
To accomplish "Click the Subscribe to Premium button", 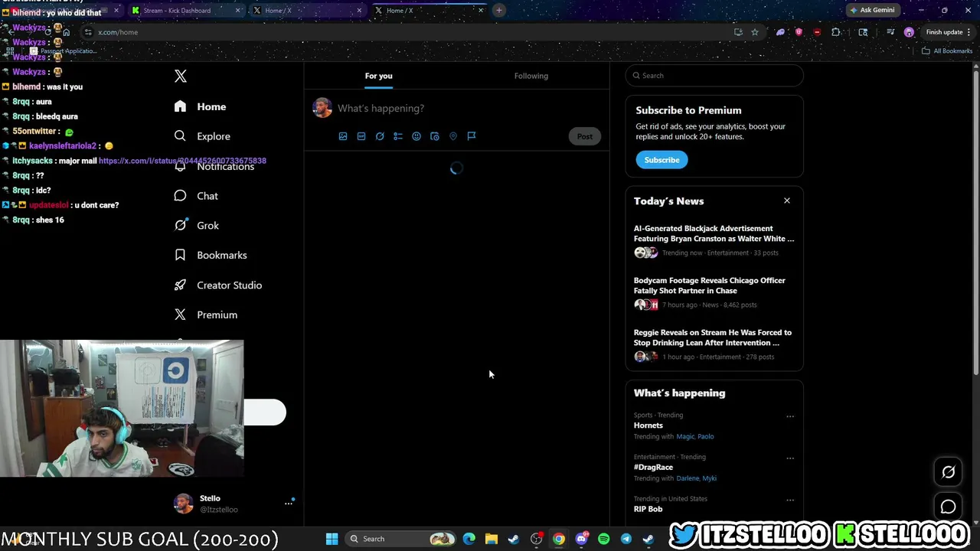I will click(x=661, y=160).
